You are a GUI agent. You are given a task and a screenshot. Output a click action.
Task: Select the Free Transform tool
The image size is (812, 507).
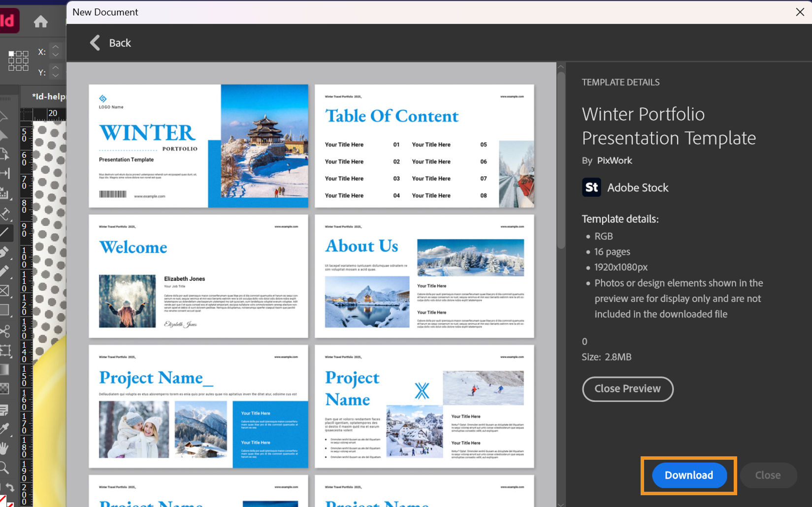point(5,350)
